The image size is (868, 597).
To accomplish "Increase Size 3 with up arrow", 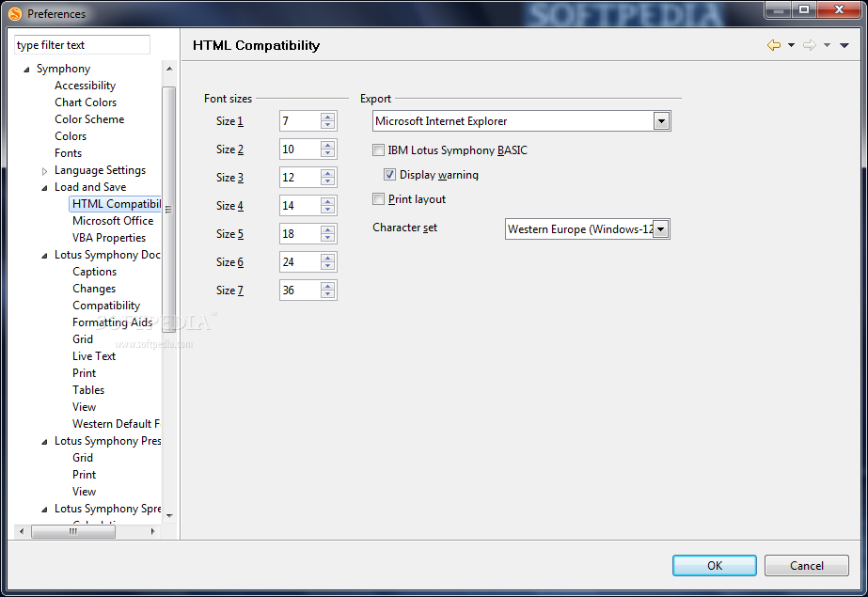I will click(327, 173).
